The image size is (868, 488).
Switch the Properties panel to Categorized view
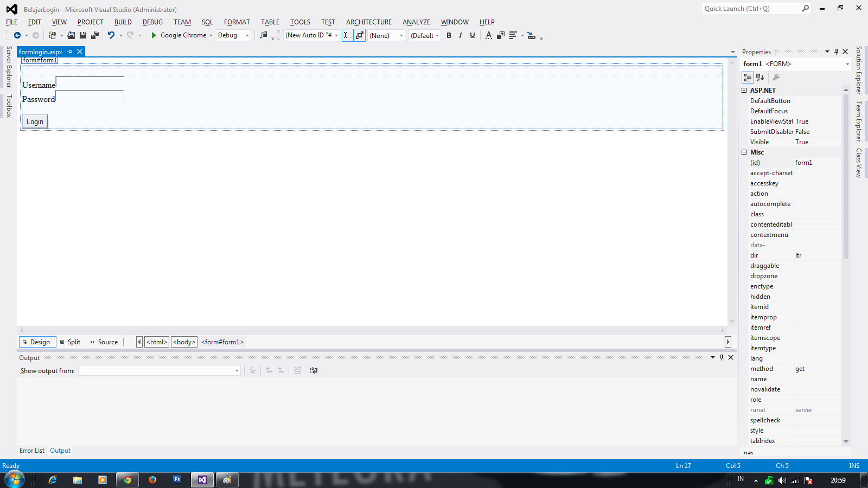click(747, 78)
